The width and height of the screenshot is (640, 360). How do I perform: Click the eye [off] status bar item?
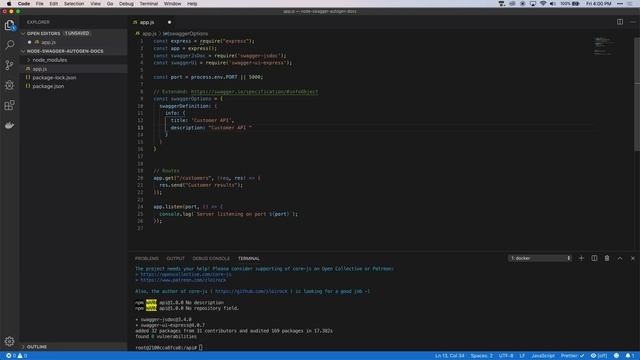(599, 356)
